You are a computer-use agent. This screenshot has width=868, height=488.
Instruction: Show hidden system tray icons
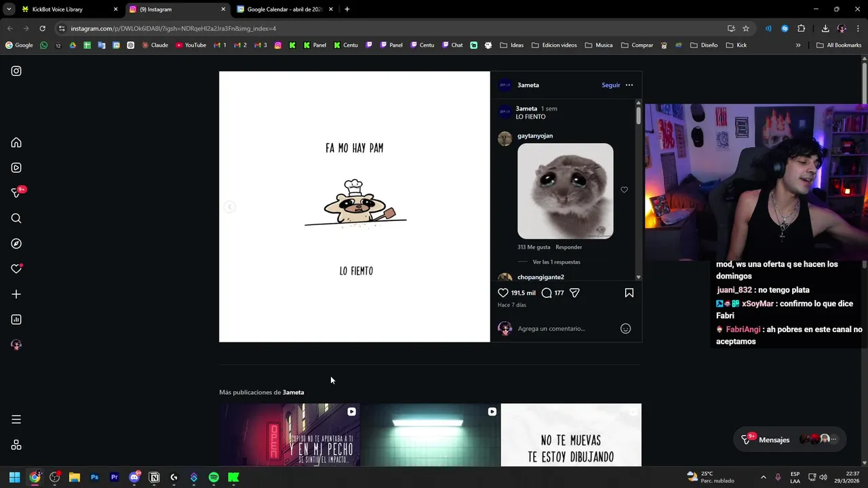pos(763,477)
